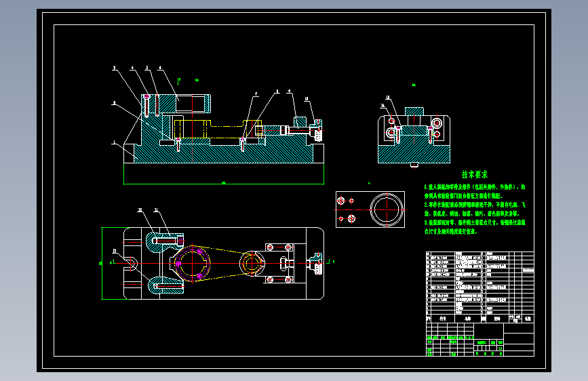Select balloon number 12 above the plan view
Screen dimensions: 588x381
tap(140, 210)
